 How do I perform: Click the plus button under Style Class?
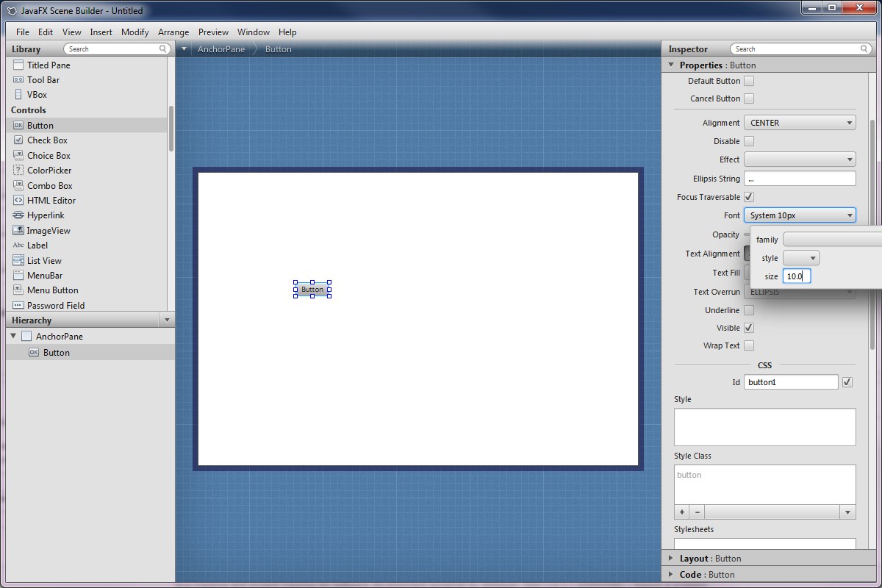(682, 512)
